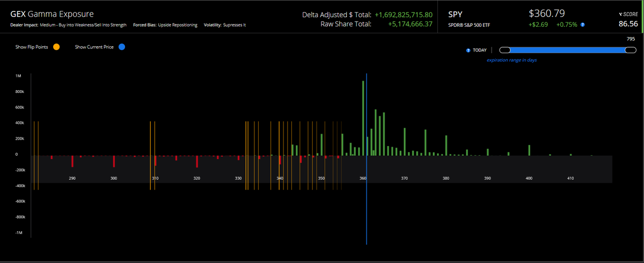Open help icon next to +0.75% change

tap(583, 25)
